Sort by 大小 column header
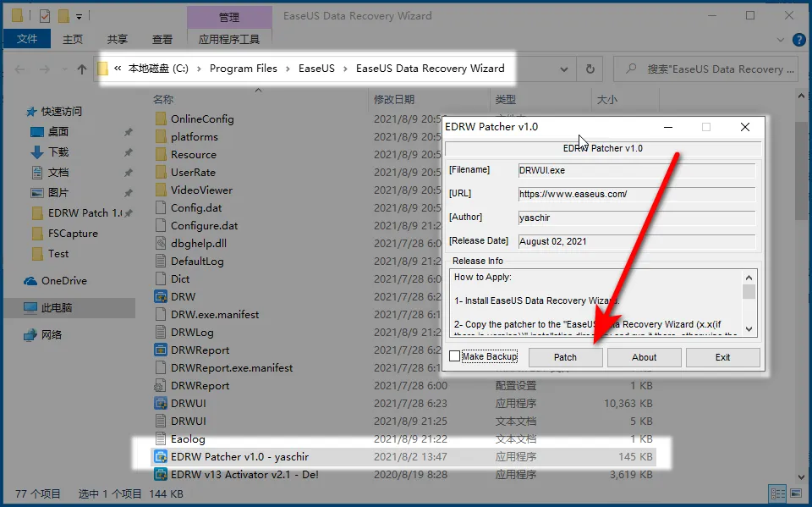 607,100
